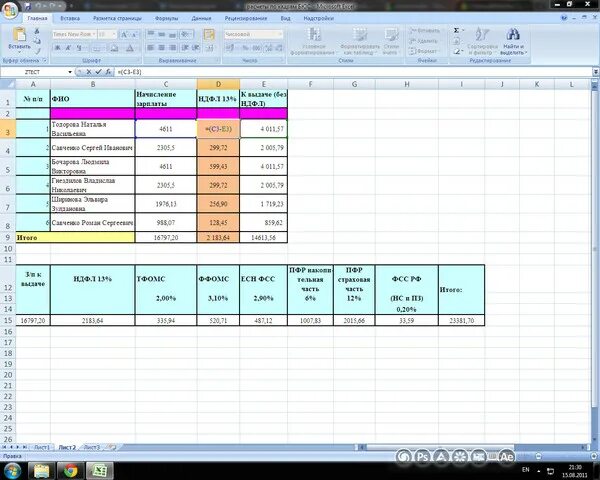600x480 pixels.
Task: Toggle wrap text in cell
Action: 209,34
